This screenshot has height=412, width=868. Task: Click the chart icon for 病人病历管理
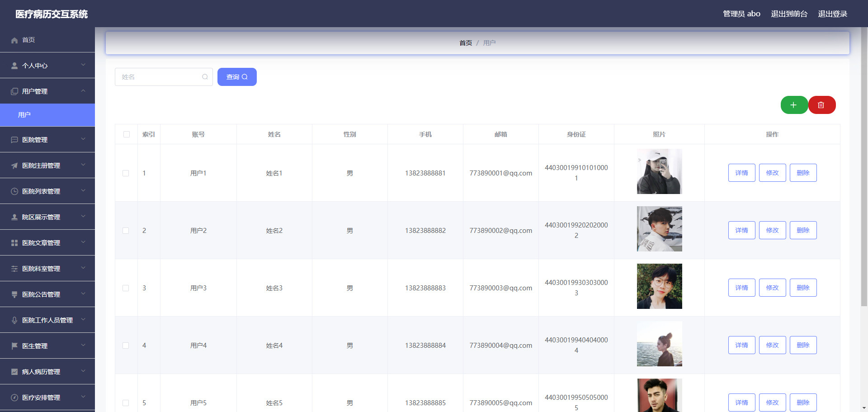pyautogui.click(x=14, y=372)
